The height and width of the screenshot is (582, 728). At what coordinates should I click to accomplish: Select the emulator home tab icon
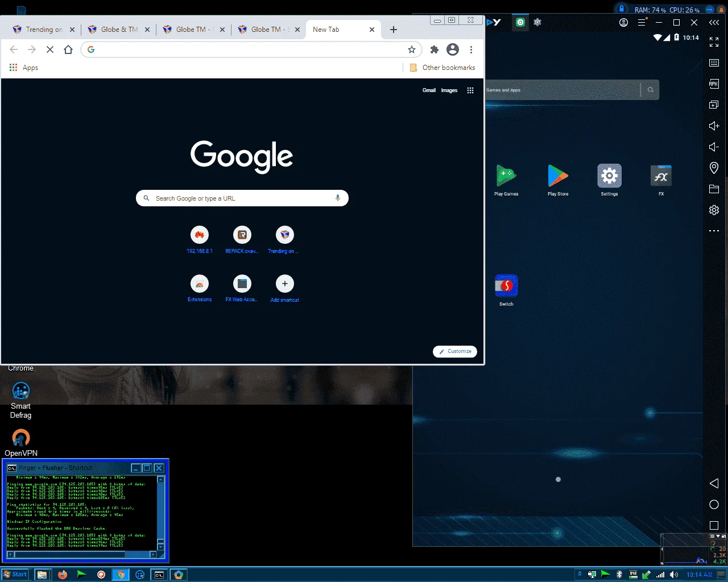click(520, 22)
